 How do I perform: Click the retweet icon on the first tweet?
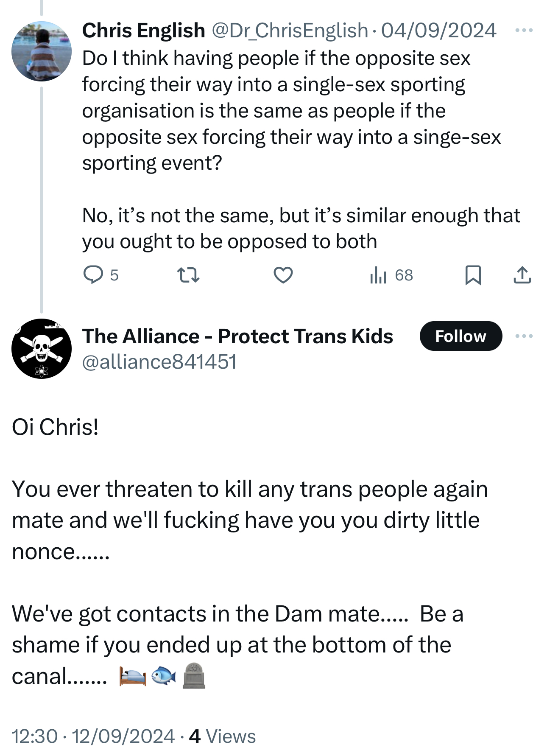click(188, 275)
